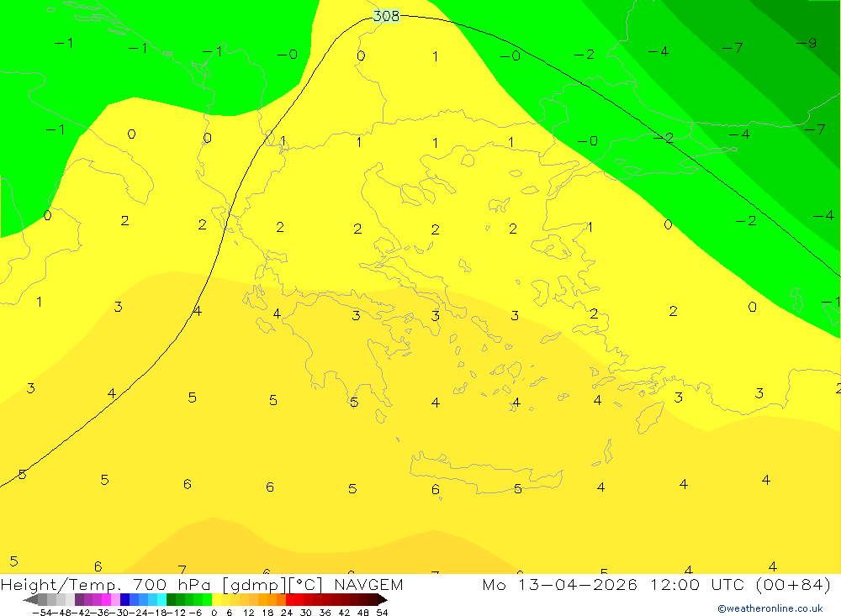Screen dimensions: 841x616
Task: Pick the dark blue swatch in the legend
Action: [x=124, y=600]
